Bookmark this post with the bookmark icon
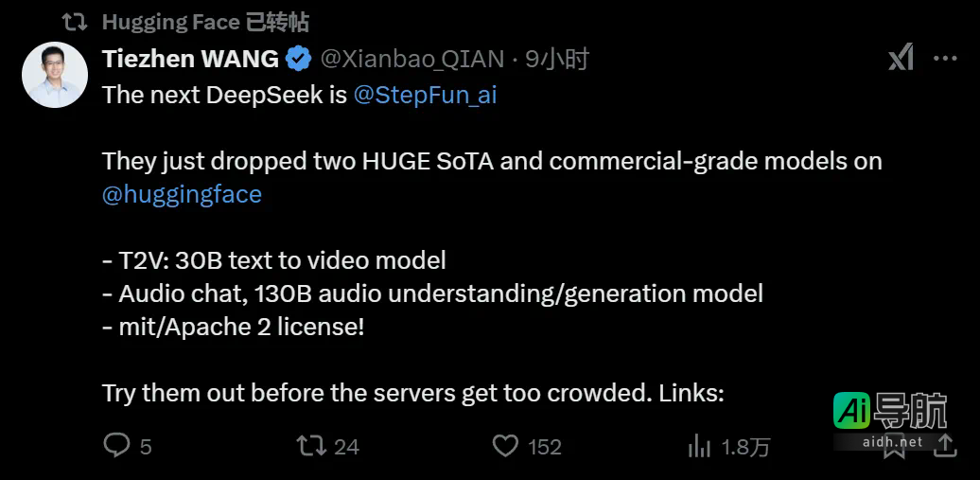Image resolution: width=980 pixels, height=480 pixels. (x=893, y=447)
